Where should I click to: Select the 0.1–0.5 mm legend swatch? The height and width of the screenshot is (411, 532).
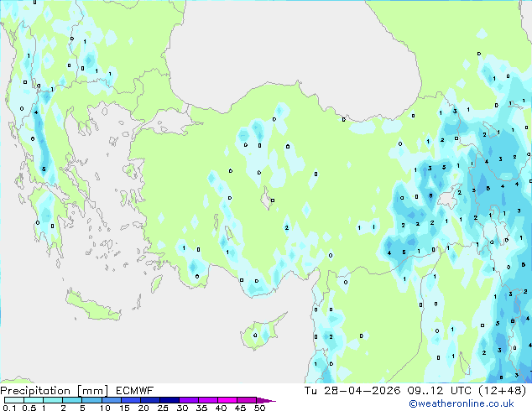[x=14, y=400]
